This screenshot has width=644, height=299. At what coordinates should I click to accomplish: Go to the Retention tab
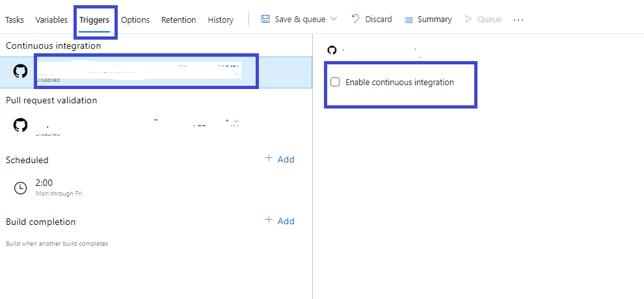(x=178, y=19)
